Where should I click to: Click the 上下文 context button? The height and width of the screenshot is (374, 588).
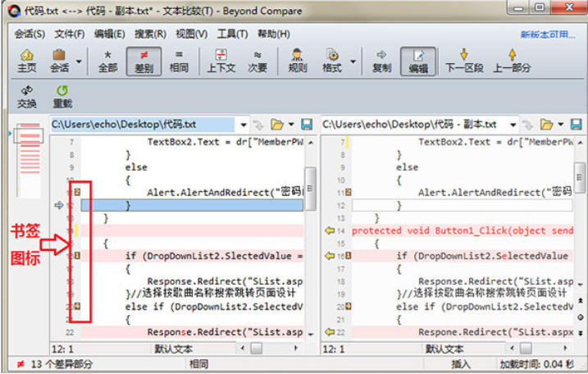(221, 61)
